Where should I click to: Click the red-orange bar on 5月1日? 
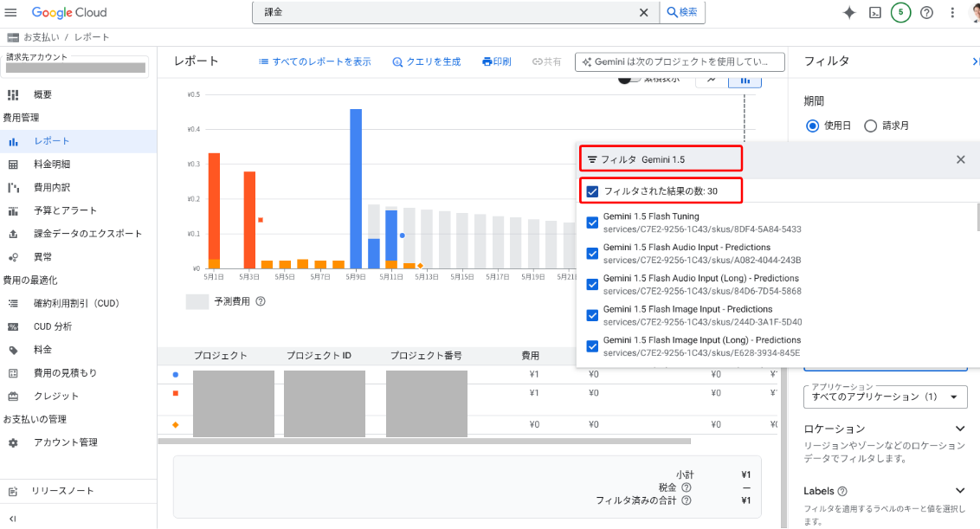pos(214,206)
